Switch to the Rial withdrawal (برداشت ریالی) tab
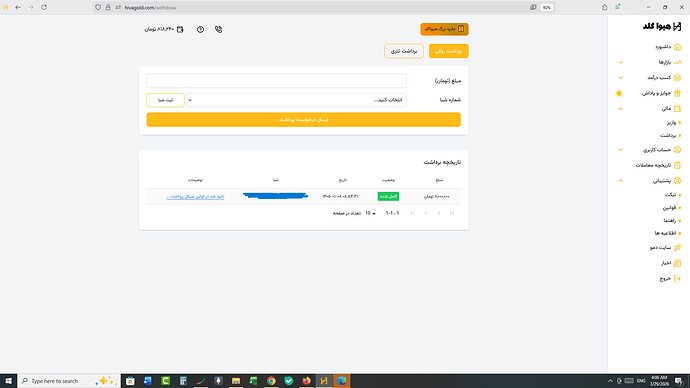The width and height of the screenshot is (690, 388). pos(448,51)
